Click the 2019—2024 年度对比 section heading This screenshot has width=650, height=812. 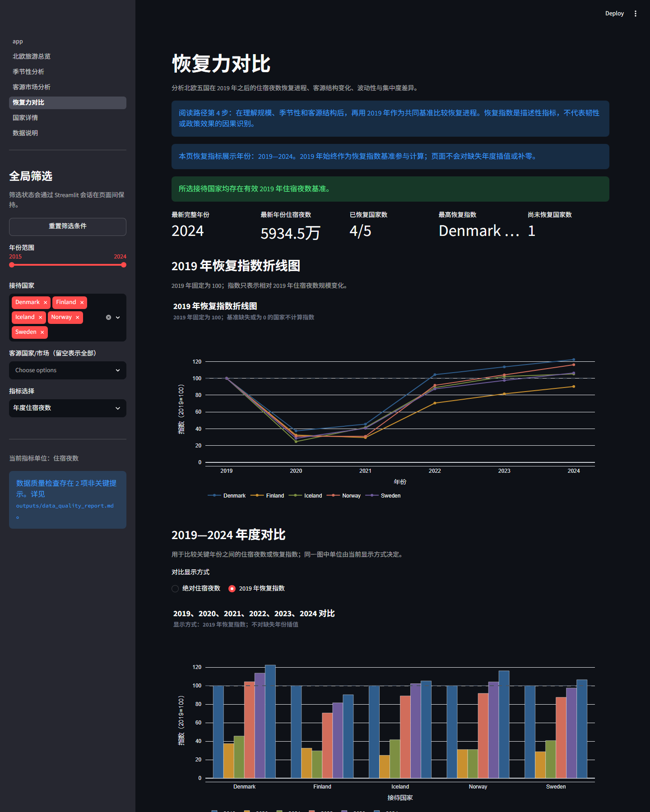pyautogui.click(x=228, y=535)
